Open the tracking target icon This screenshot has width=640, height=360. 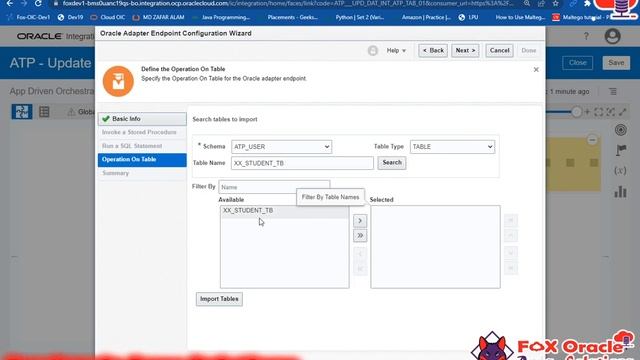[x=620, y=130]
